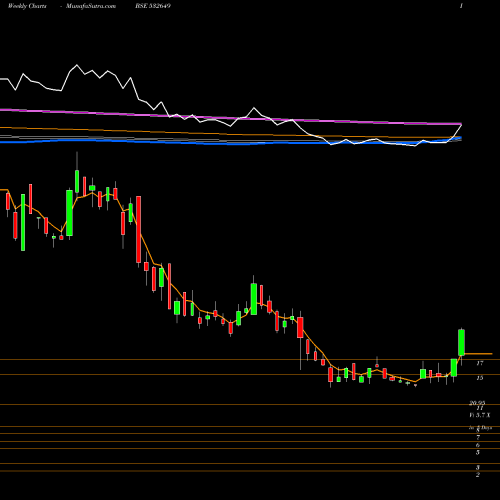
Task: Click the 'BSE 532649' ticker label
Action: [x=153, y=6]
